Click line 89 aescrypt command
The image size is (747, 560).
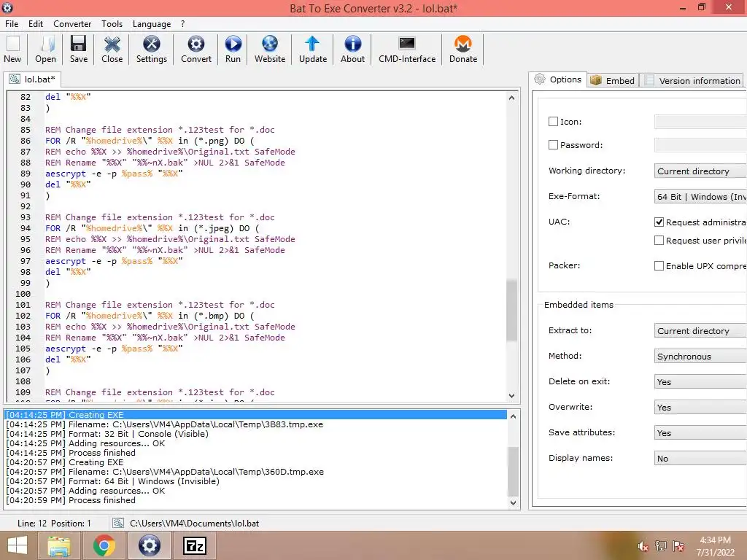coord(114,174)
